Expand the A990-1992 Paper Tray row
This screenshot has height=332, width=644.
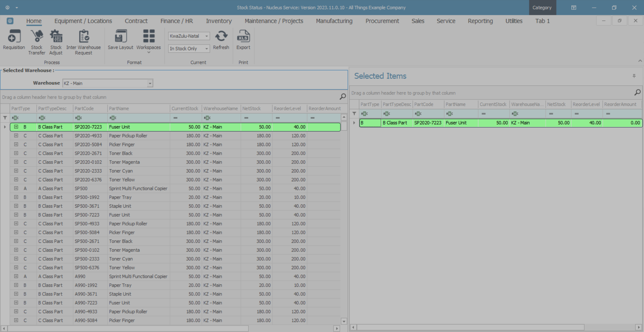16,285
